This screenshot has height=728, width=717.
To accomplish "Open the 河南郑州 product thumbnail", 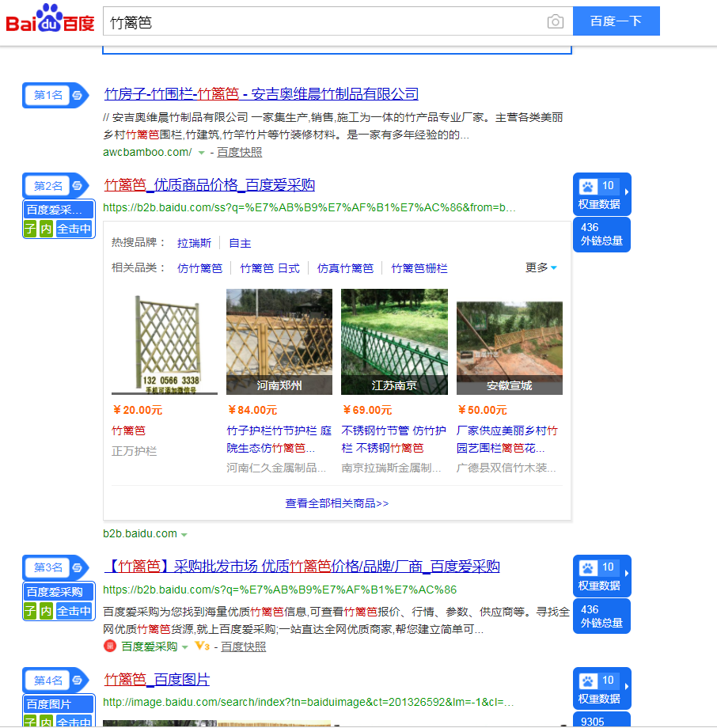I will point(279,342).
